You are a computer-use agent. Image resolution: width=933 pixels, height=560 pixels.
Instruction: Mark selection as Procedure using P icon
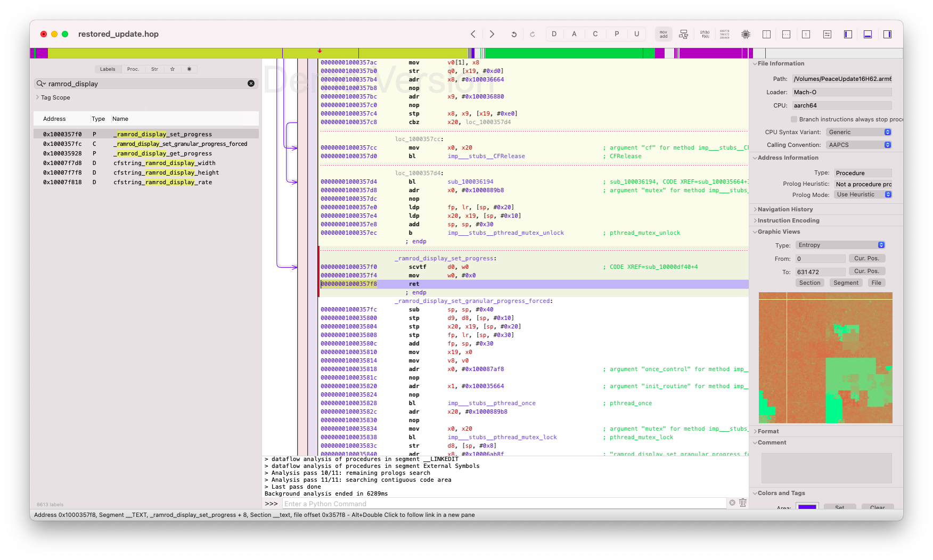(x=616, y=34)
